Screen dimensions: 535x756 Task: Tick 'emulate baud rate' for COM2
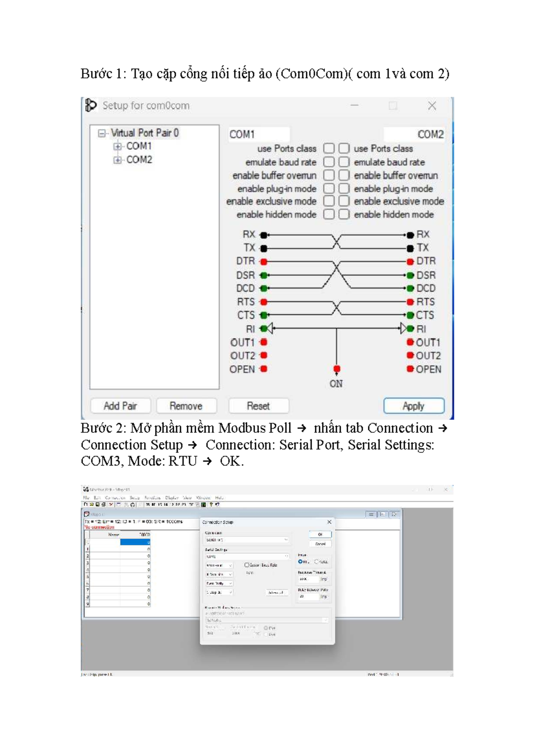(x=344, y=161)
